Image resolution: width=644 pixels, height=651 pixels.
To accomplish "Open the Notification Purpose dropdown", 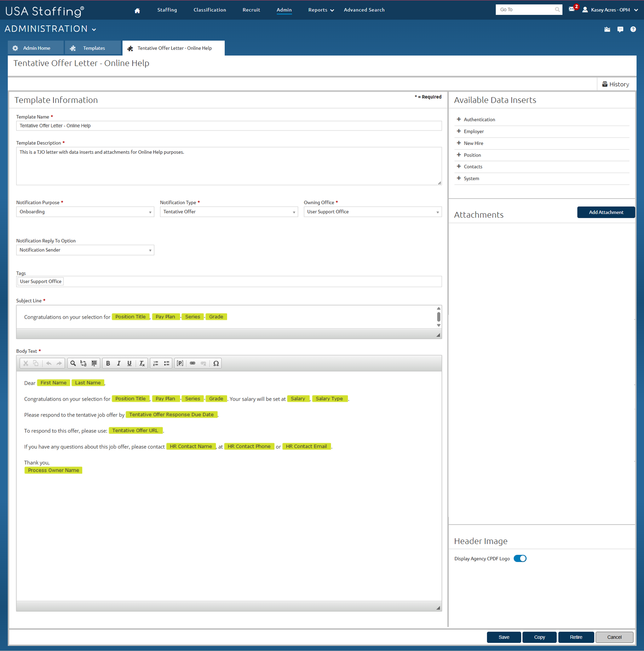I will click(x=85, y=212).
